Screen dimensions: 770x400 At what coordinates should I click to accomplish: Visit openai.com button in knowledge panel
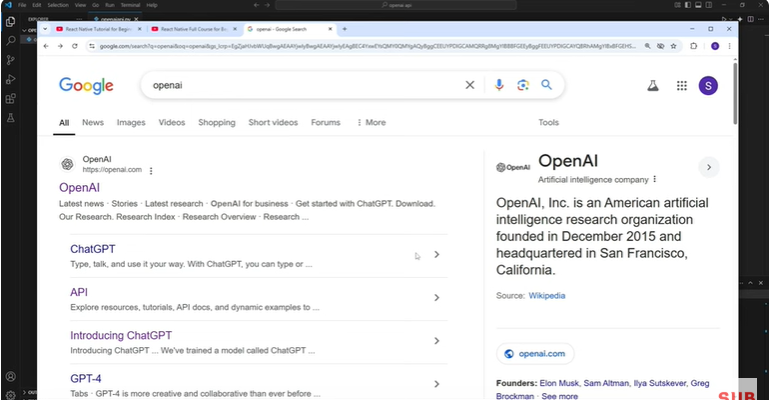coord(535,353)
